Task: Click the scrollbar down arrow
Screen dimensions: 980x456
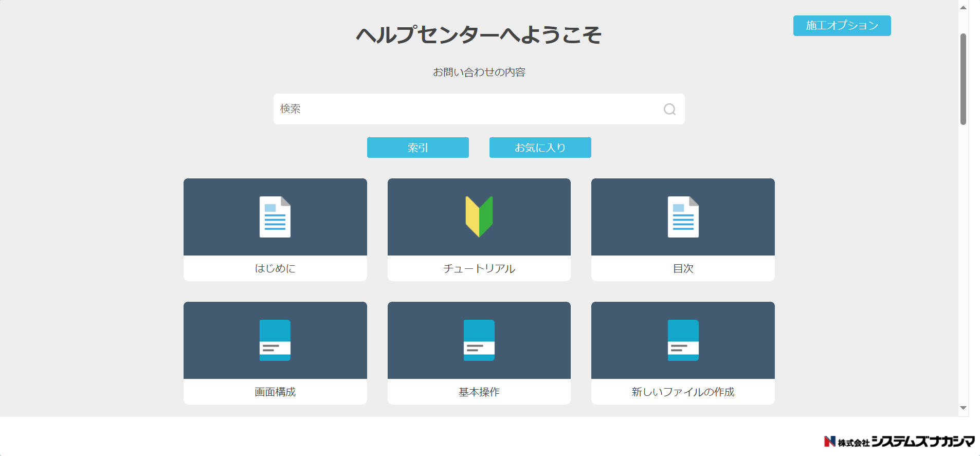Action: coord(964,408)
